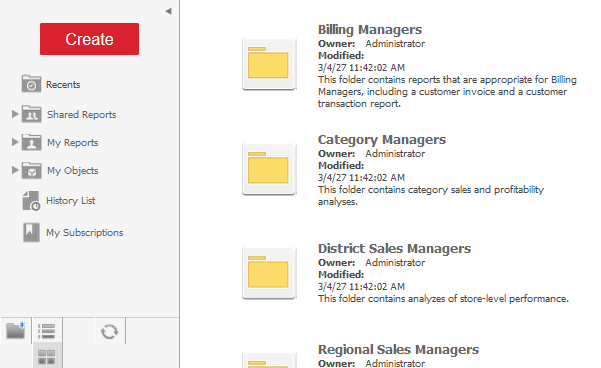The height and width of the screenshot is (368, 601).
Task: Open History List icon
Action: [x=31, y=201]
